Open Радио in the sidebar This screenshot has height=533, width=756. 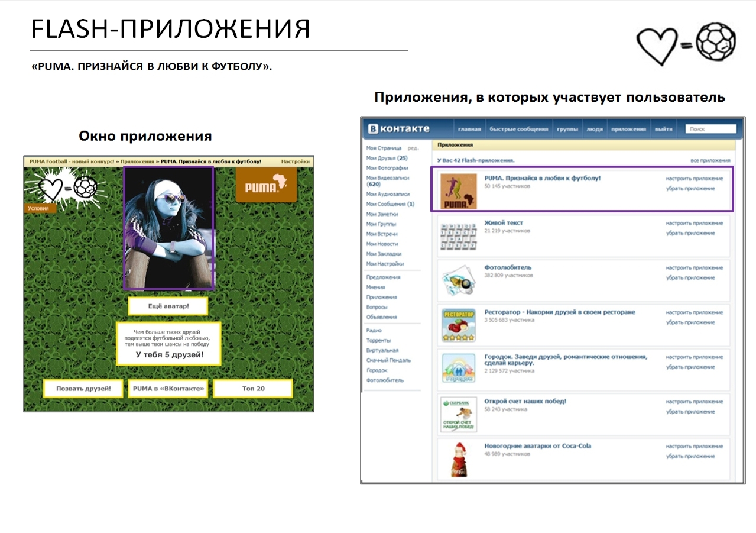pos(374,330)
